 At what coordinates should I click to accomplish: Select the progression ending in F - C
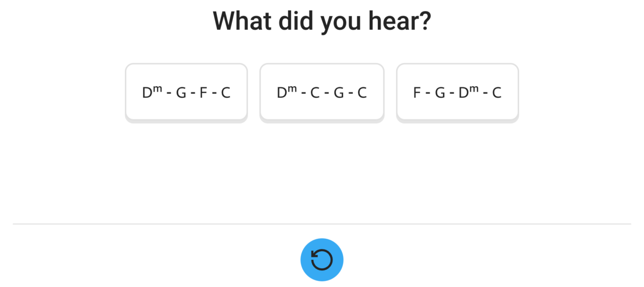[x=186, y=92]
